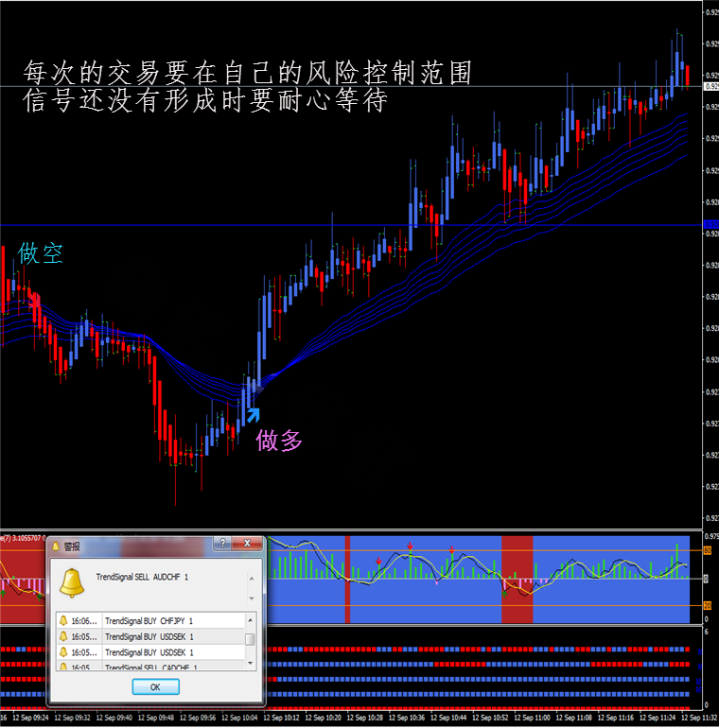719x728 pixels.
Task: Click the orange 20 level label on oscillator
Action: [x=708, y=605]
